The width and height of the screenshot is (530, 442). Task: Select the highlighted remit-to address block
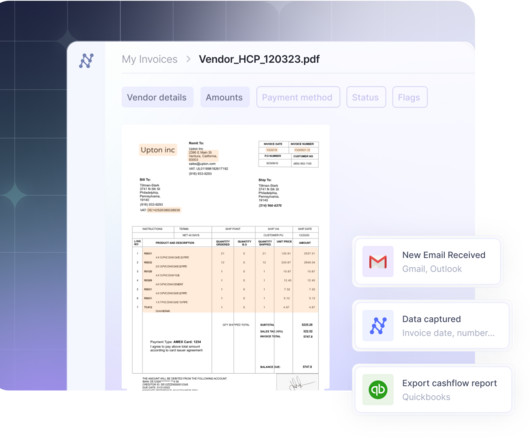pos(203,156)
